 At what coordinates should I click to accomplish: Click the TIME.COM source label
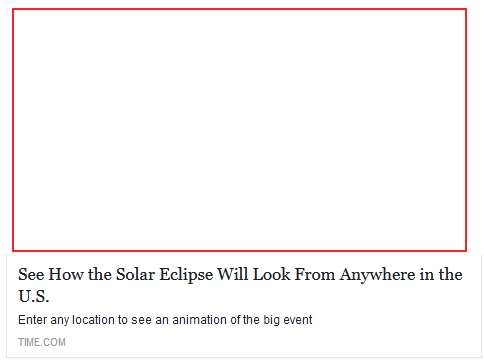[x=42, y=342]
